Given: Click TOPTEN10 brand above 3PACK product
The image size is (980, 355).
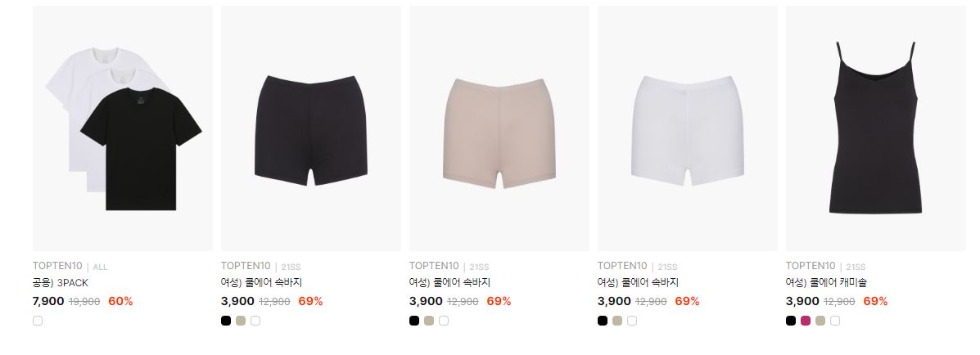Looking at the screenshot, I should (x=57, y=266).
